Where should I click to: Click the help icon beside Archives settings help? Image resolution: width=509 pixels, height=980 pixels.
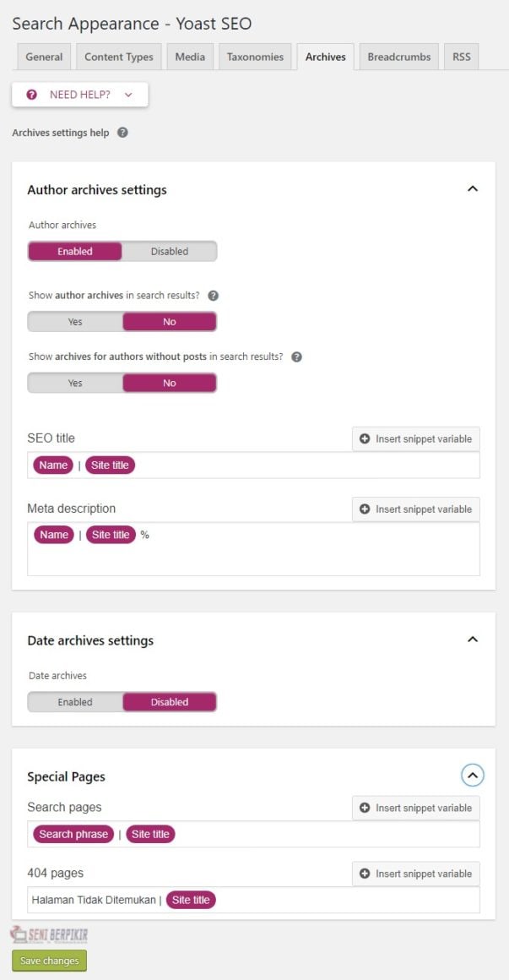[123, 133]
